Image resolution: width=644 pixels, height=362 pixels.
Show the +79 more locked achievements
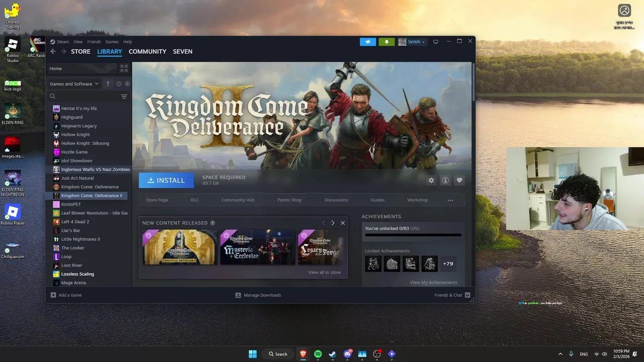(x=448, y=263)
